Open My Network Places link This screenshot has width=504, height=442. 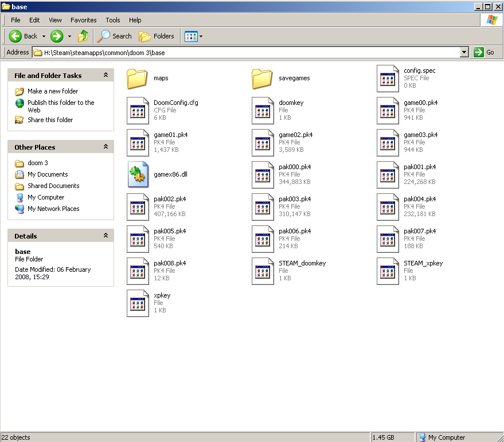(53, 209)
